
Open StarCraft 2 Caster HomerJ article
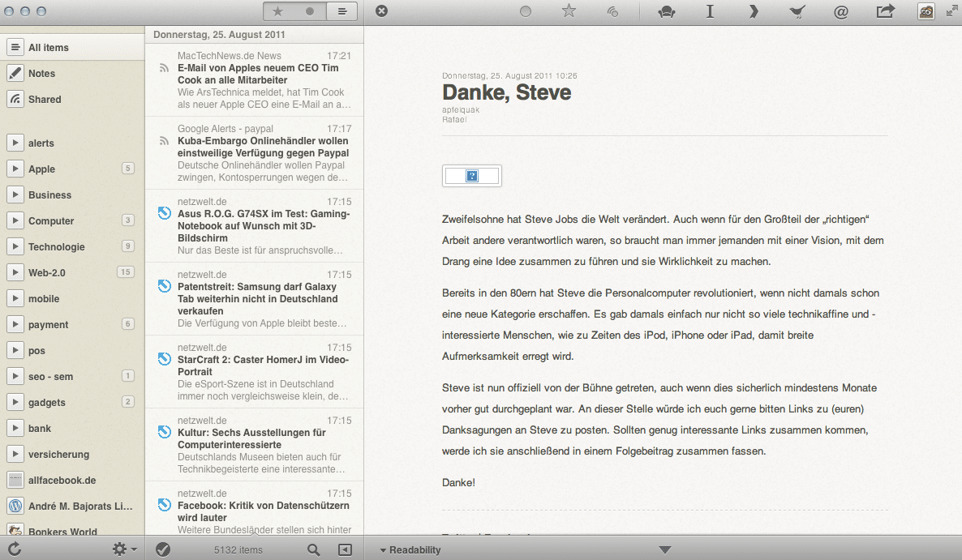point(255,371)
